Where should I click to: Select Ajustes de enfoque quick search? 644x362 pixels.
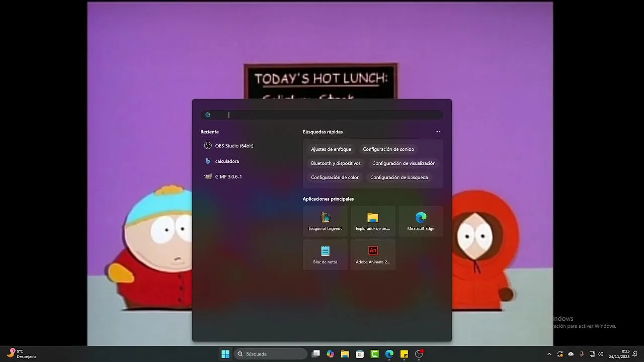pyautogui.click(x=331, y=149)
